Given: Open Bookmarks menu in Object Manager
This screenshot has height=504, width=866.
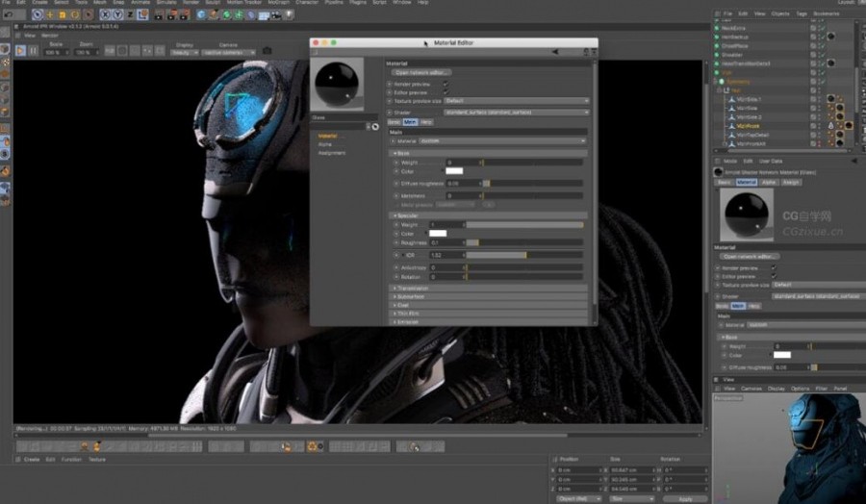Looking at the screenshot, I should [x=827, y=13].
